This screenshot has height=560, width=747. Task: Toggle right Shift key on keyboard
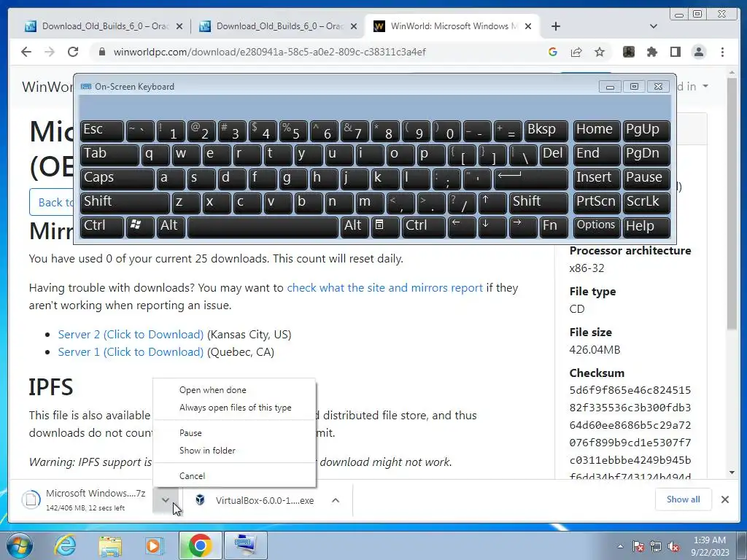tap(538, 203)
